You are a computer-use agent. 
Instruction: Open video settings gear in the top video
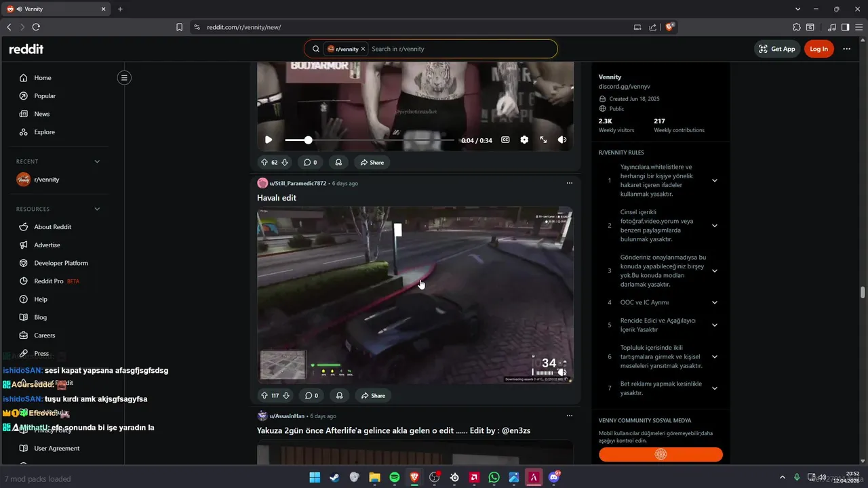pos(524,140)
